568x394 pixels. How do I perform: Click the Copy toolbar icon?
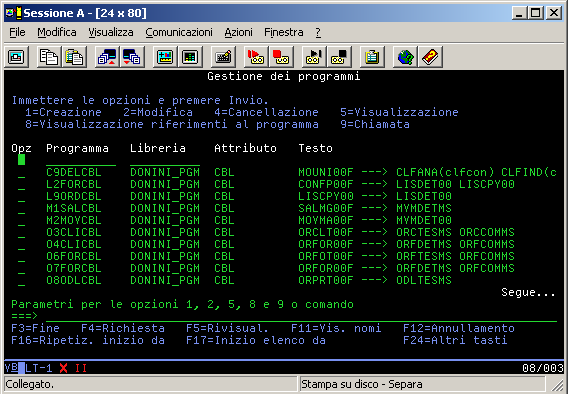(49, 57)
